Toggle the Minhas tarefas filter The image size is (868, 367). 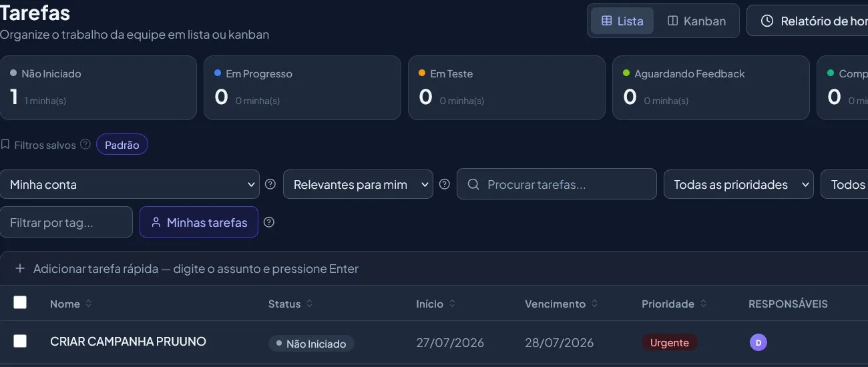(199, 222)
